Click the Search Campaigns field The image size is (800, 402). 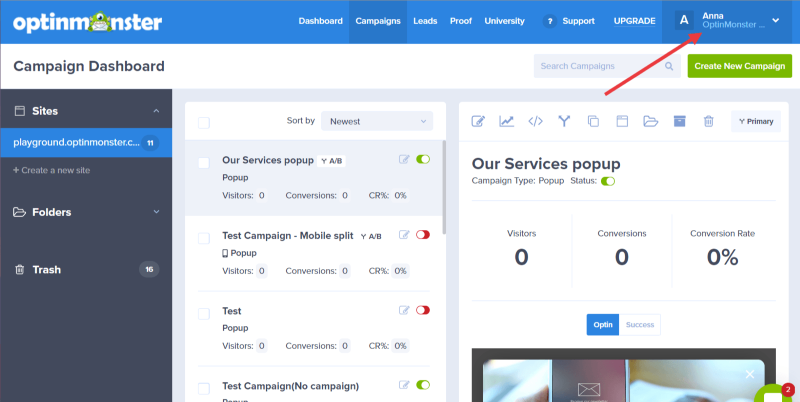click(x=606, y=67)
